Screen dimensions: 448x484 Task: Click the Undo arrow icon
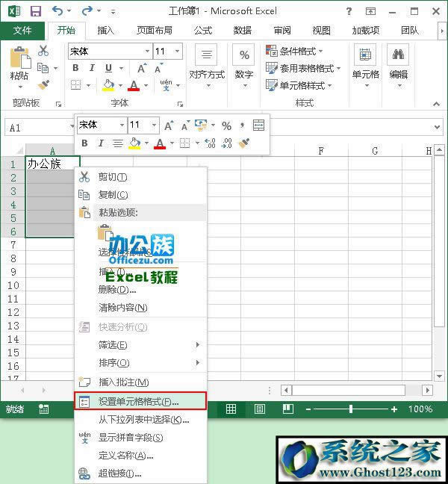pyautogui.click(x=58, y=11)
